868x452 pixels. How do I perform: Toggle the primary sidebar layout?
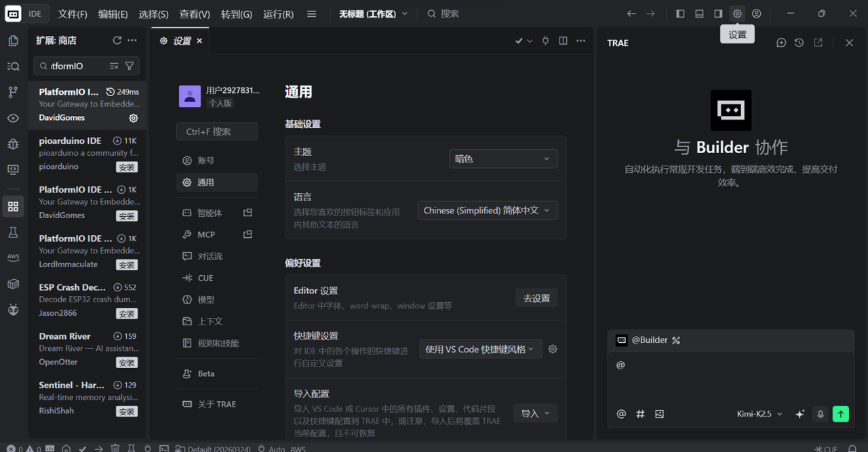pyautogui.click(x=680, y=14)
